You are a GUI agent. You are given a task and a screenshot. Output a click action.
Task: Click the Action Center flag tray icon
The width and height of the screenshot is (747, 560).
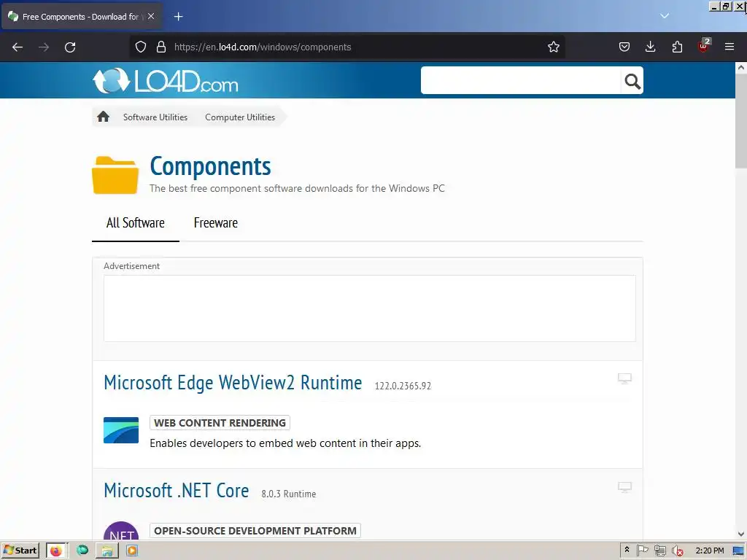pyautogui.click(x=643, y=551)
